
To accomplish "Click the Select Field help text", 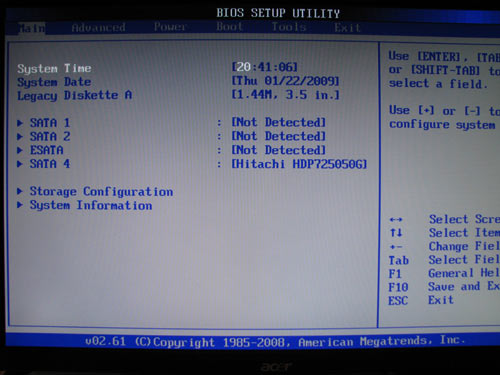I will [x=464, y=260].
